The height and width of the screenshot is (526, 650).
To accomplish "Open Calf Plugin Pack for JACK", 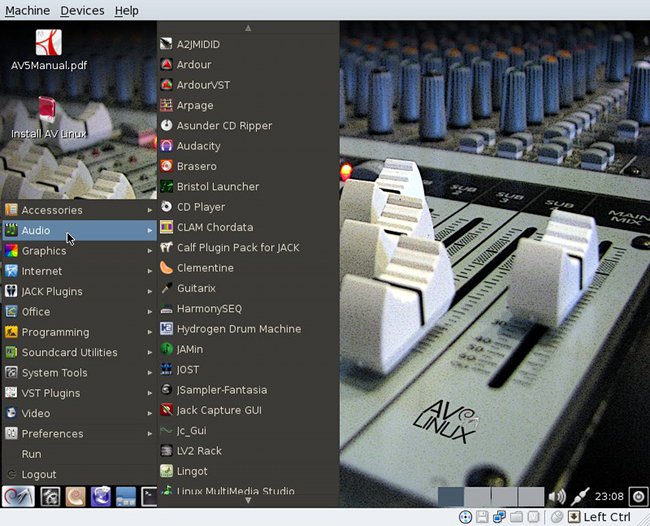I will [248, 247].
